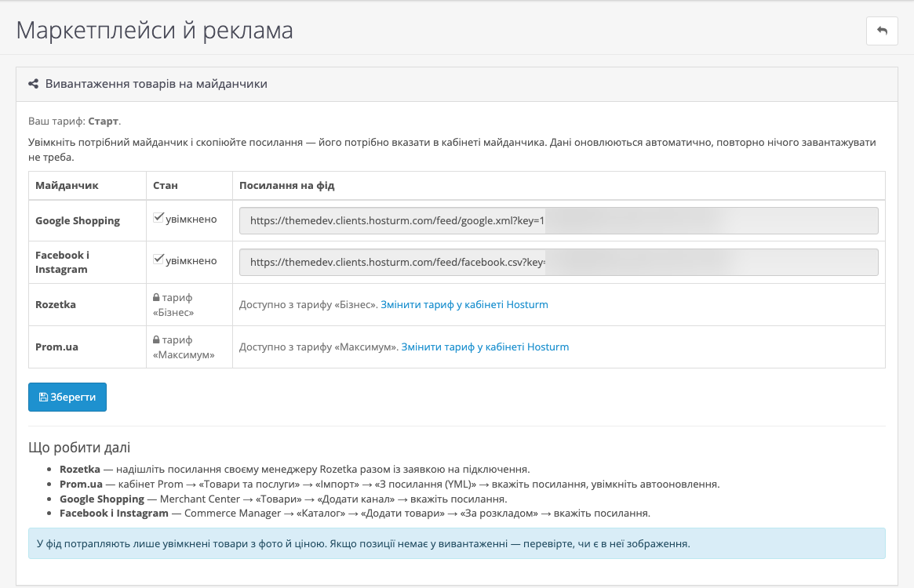Screen dimensions: 914x588
Task: Click the Prom.ua instruction bullet
Action: click(389, 485)
